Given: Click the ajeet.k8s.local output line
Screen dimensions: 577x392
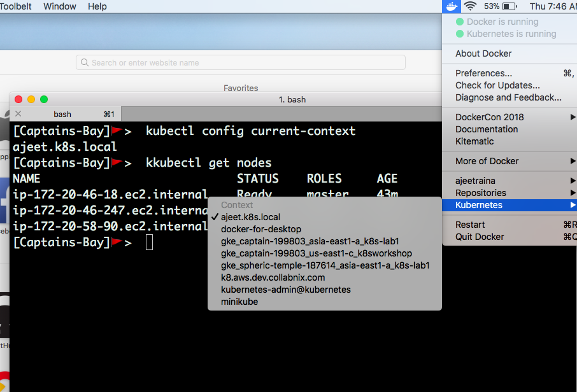Looking at the screenshot, I should (x=65, y=147).
